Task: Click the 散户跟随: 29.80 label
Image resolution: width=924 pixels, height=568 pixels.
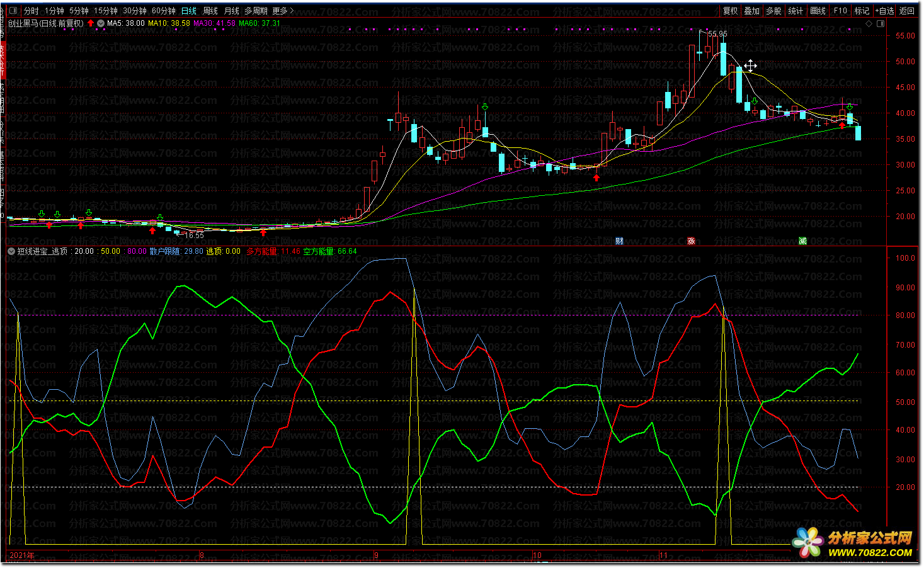Action: point(176,251)
